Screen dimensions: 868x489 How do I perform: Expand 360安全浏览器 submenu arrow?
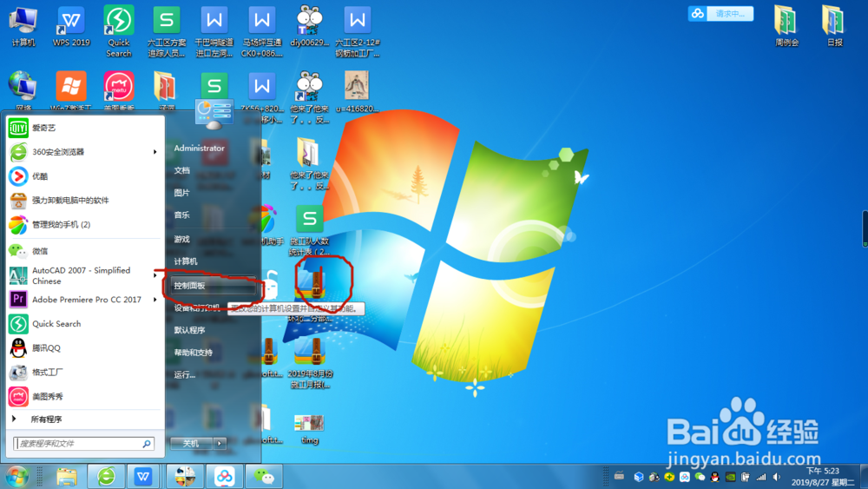coord(155,152)
